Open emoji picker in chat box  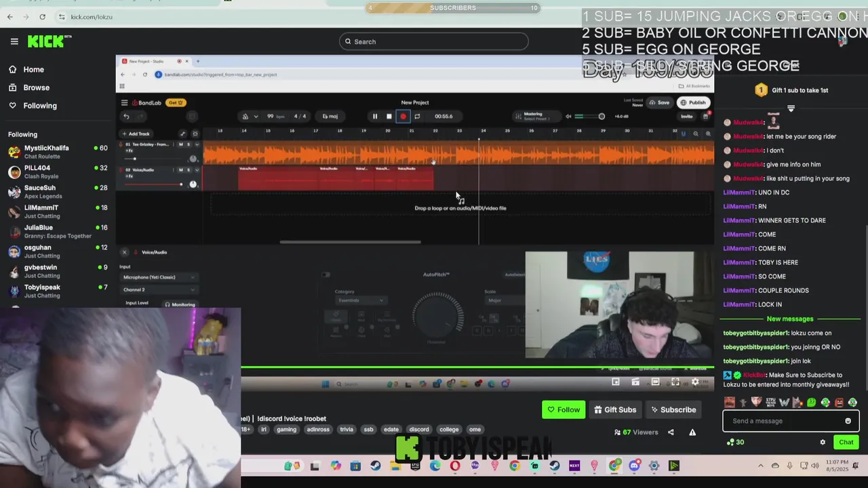coord(848,421)
